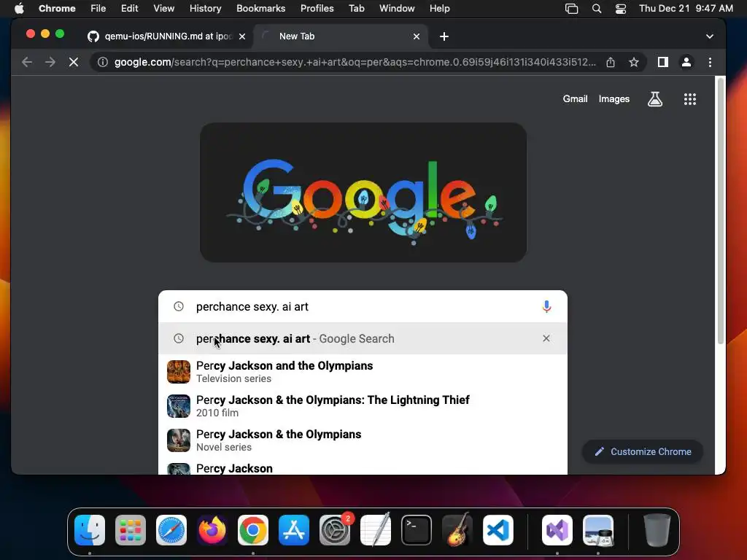Start voice search with microphone
747x560 pixels.
tap(546, 306)
